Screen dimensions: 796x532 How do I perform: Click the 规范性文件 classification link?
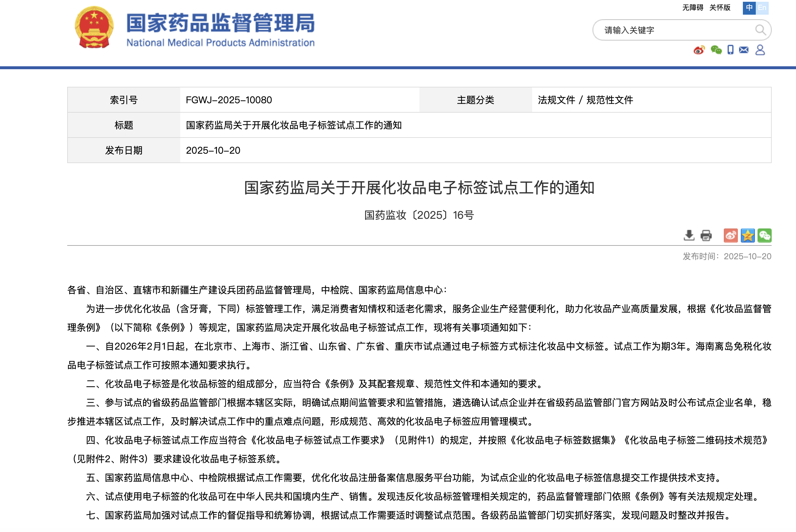(x=610, y=100)
